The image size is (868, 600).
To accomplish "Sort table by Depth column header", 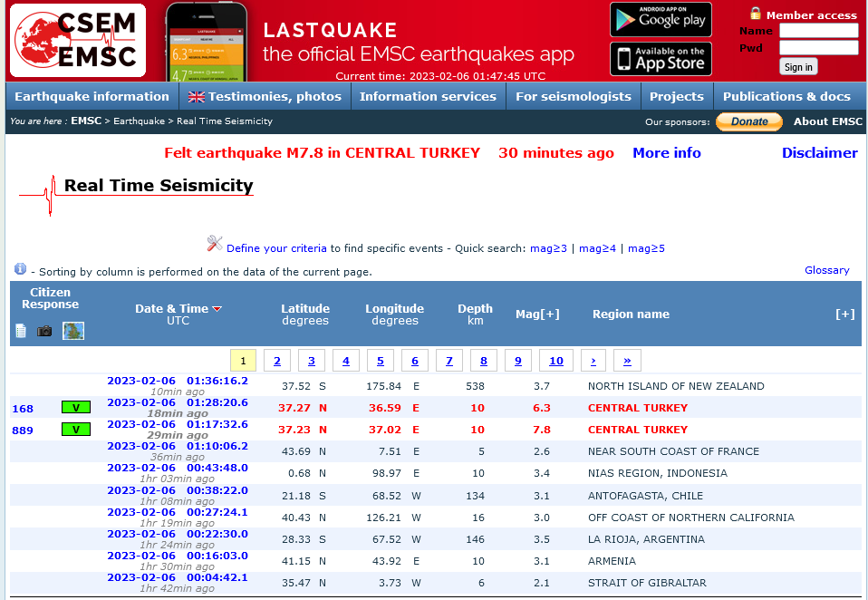I will pyautogui.click(x=475, y=309).
